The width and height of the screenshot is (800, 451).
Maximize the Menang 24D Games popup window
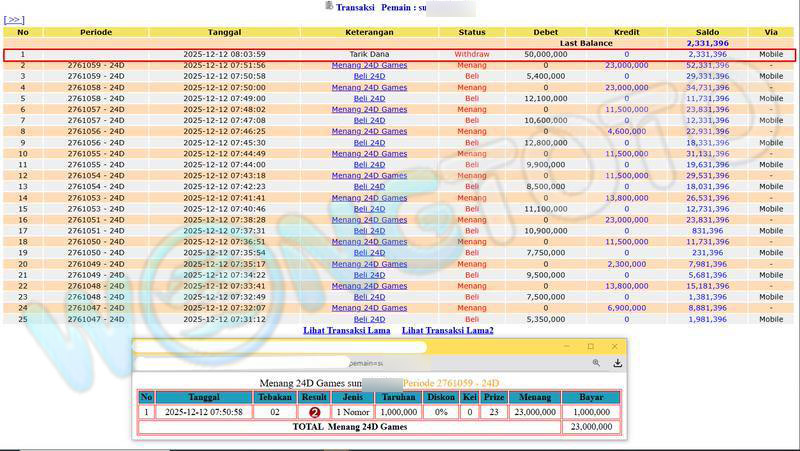pyautogui.click(x=590, y=347)
